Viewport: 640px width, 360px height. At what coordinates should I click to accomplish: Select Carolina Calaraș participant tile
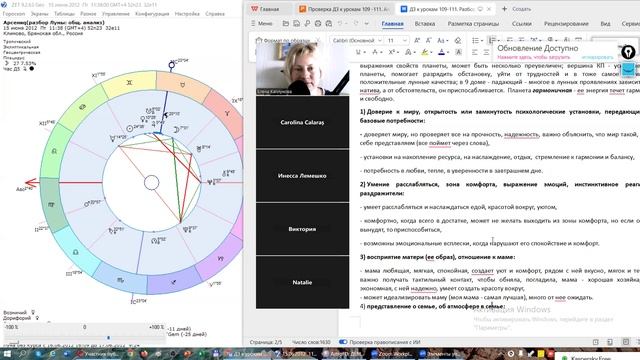coord(302,122)
